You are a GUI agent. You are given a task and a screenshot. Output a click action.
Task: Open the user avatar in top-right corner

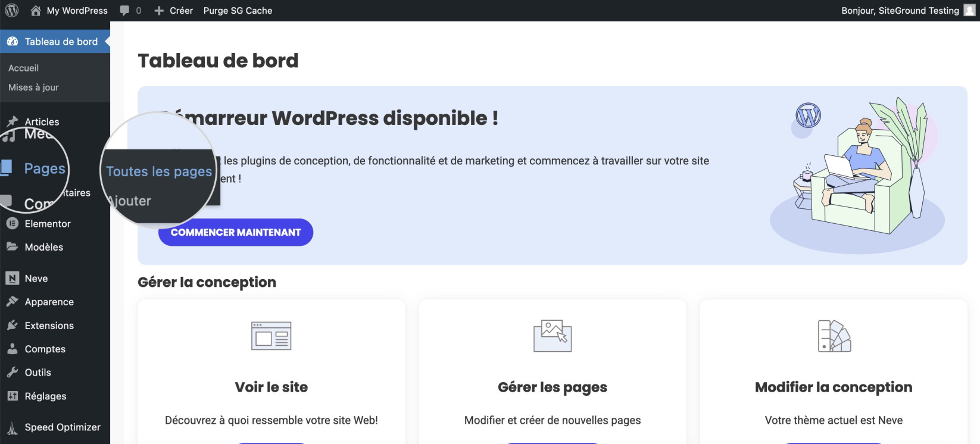click(x=970, y=10)
